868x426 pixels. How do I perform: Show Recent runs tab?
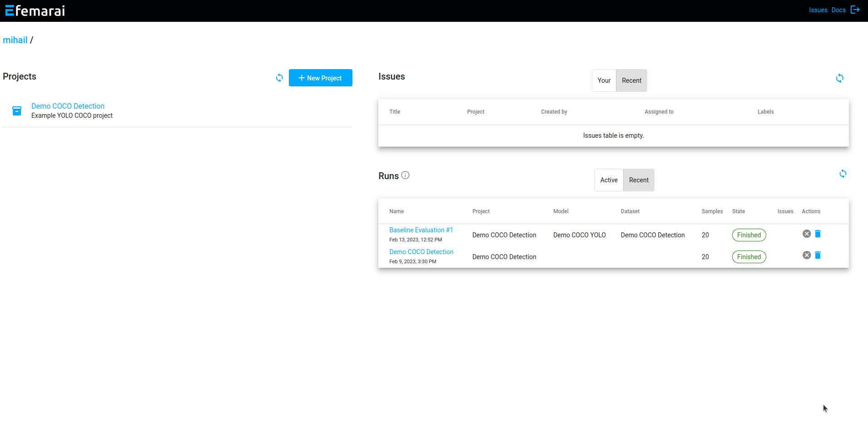(x=639, y=180)
